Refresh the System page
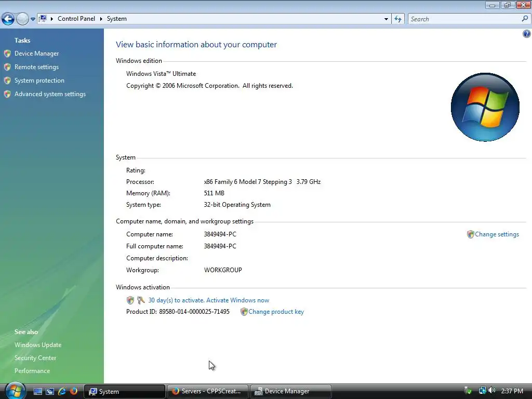 (x=398, y=19)
